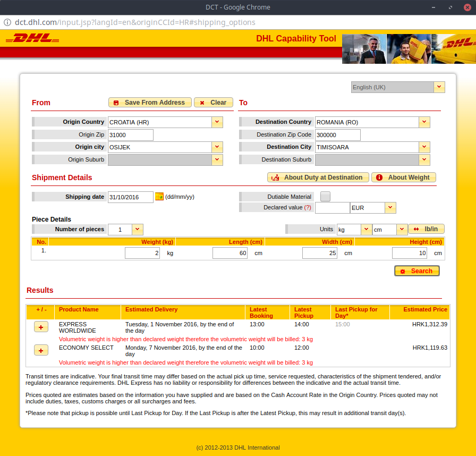Expand details for ECONOMY SELECT with the plus toggle
The width and height of the screenshot is (476, 456).
[41, 350]
